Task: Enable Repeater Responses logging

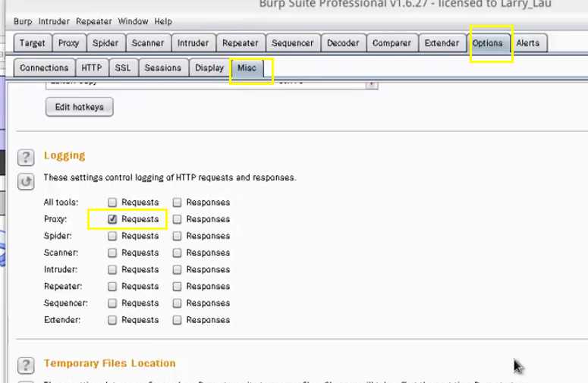Action: (177, 287)
